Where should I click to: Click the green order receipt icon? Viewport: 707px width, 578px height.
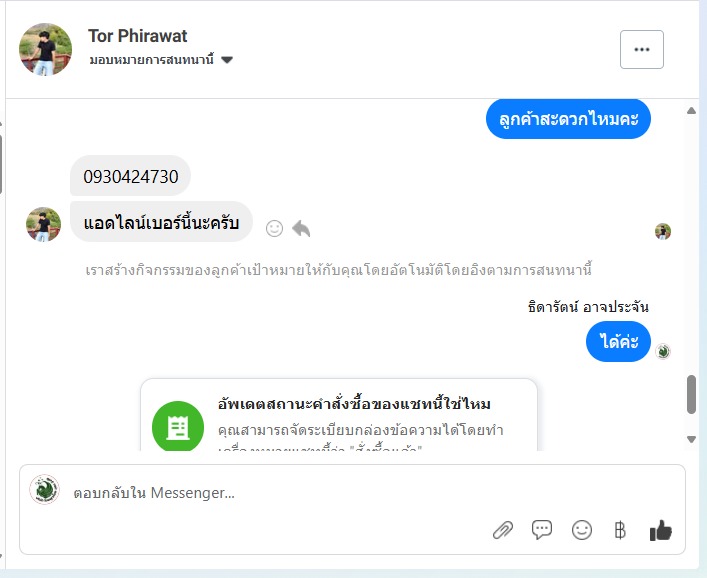click(178, 428)
